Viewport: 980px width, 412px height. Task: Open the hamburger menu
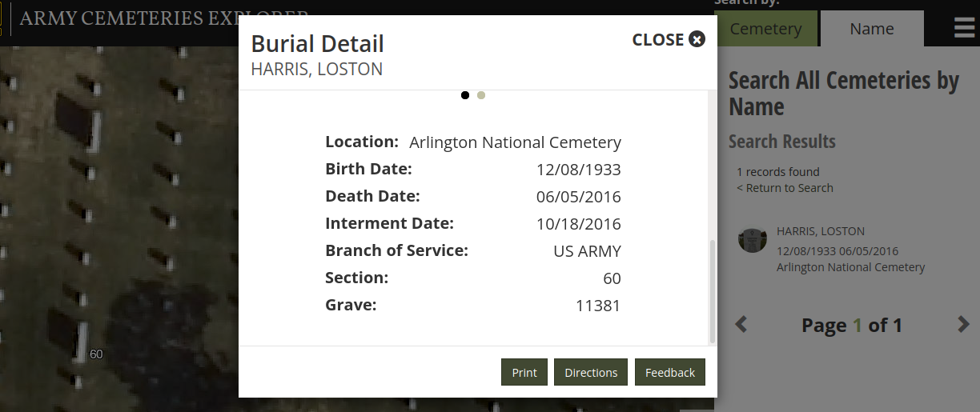pos(964,29)
